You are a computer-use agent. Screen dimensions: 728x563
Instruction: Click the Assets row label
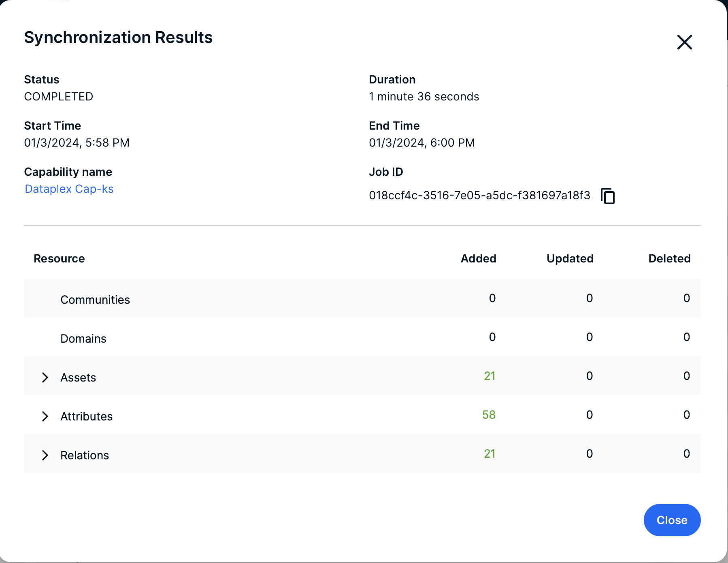tap(78, 377)
